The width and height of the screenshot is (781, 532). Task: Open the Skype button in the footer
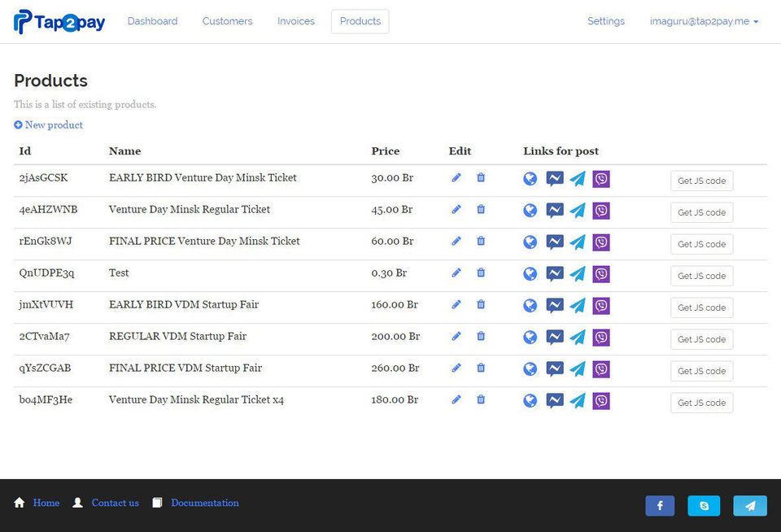(x=704, y=506)
